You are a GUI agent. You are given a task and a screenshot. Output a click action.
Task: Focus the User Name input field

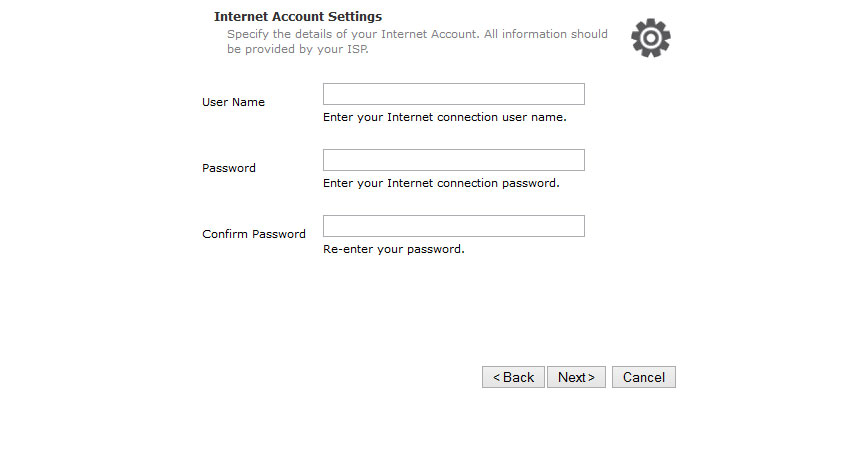click(x=453, y=94)
